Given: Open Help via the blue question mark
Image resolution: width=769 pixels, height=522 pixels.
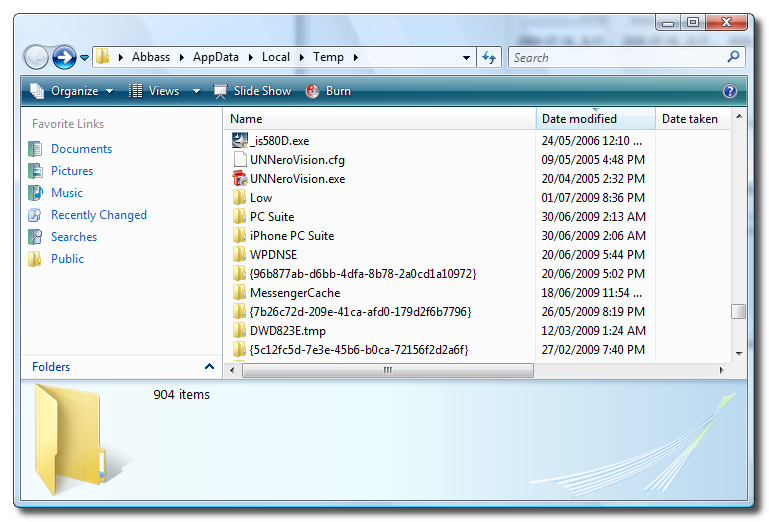Looking at the screenshot, I should point(730,91).
